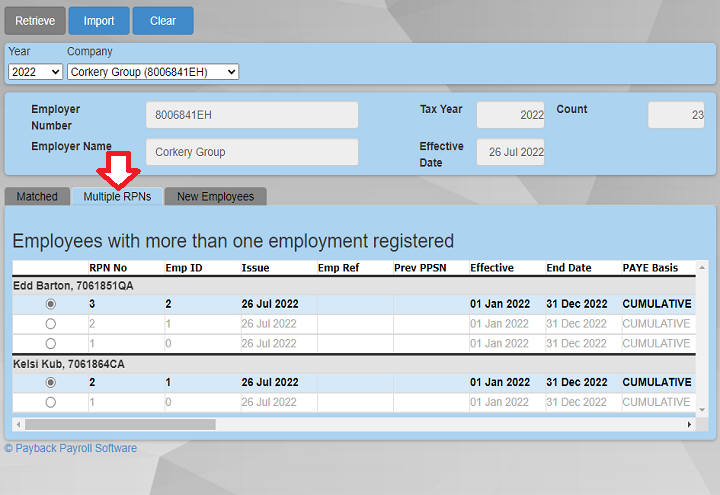This screenshot has width=720, height=495.
Task: Click the horizontal scrollbar right arrow
Action: click(x=689, y=424)
